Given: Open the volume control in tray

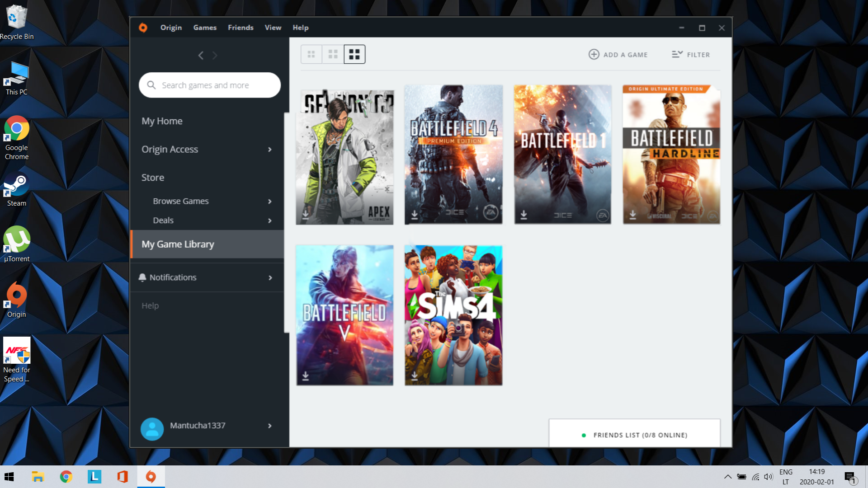Looking at the screenshot, I should point(769,477).
